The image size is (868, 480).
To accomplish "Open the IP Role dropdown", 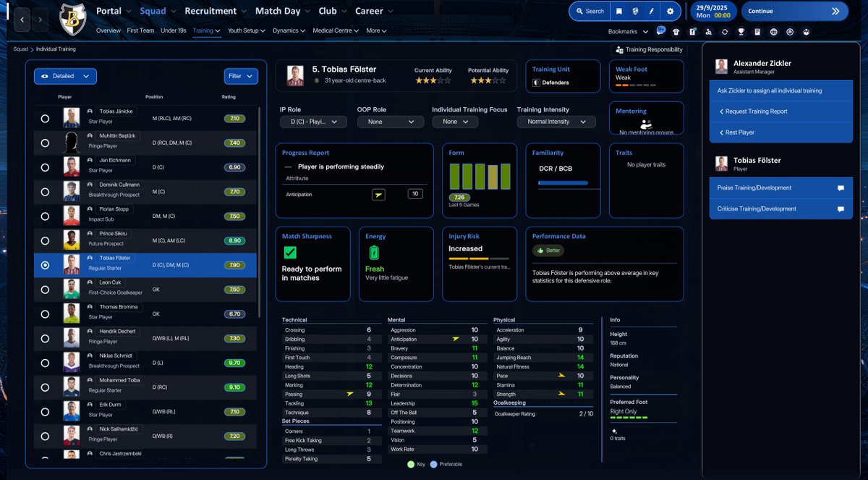I will click(x=313, y=122).
